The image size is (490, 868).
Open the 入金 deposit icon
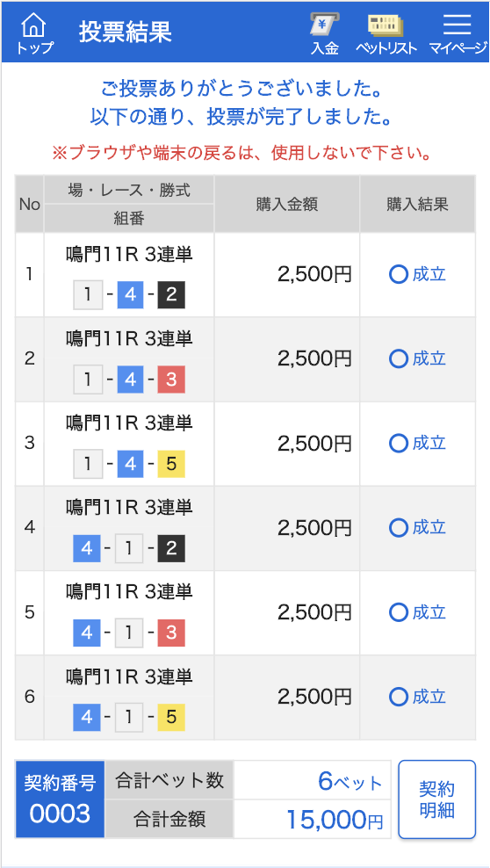325,33
